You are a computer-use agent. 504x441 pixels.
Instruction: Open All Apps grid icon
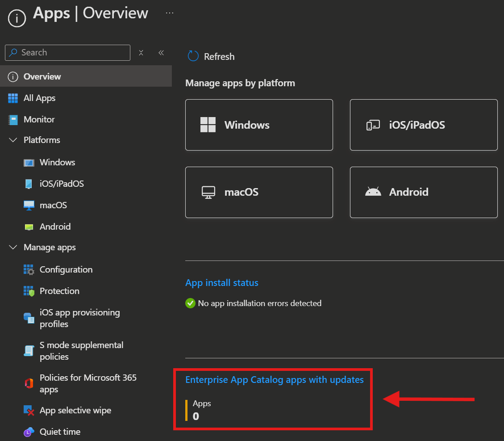(x=13, y=98)
